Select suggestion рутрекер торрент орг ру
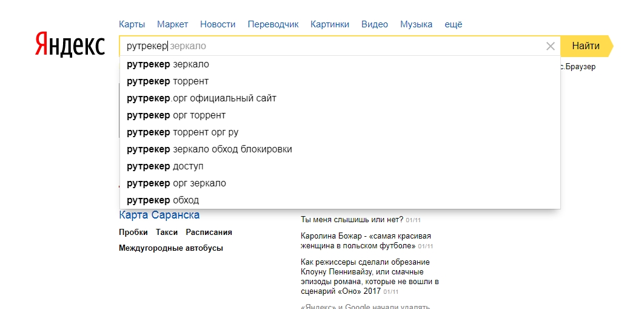644x309 pixels. pyautogui.click(x=340, y=132)
